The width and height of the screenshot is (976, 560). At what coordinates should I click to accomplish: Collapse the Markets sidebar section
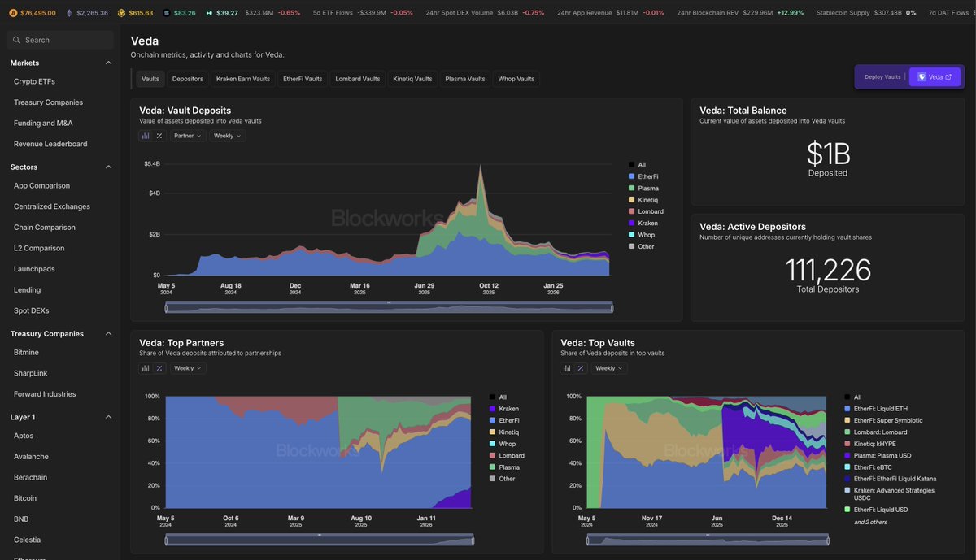click(109, 63)
